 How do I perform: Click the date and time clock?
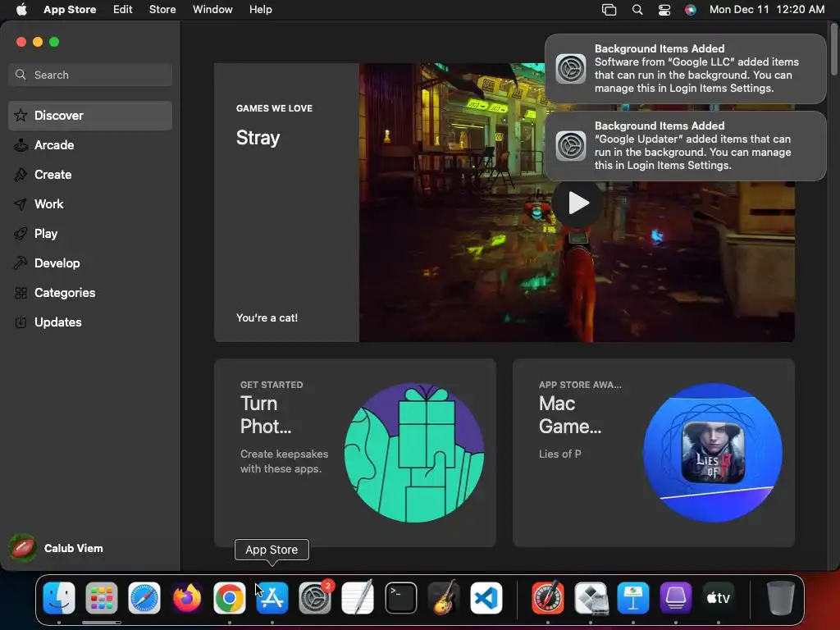point(767,10)
